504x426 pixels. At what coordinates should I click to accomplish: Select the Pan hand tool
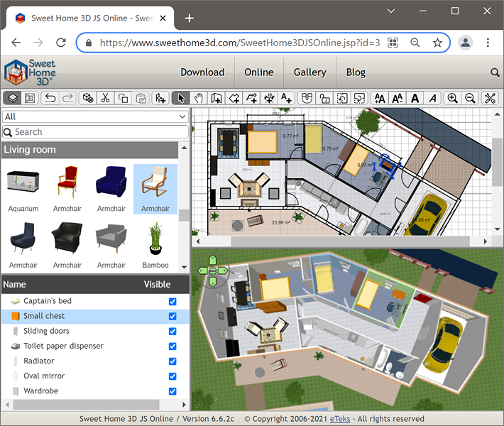point(199,98)
